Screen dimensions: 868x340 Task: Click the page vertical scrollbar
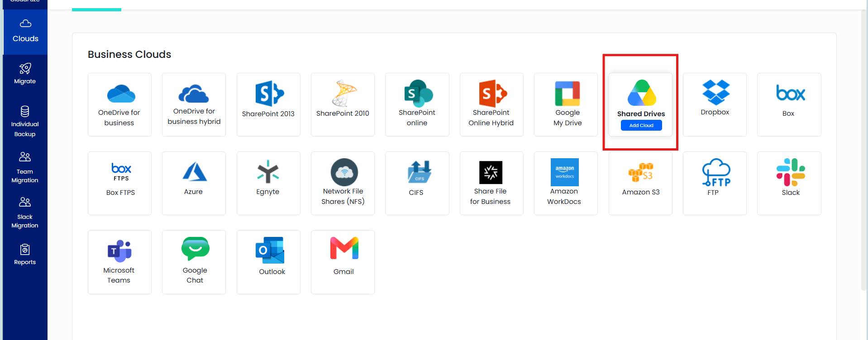[x=863, y=149]
